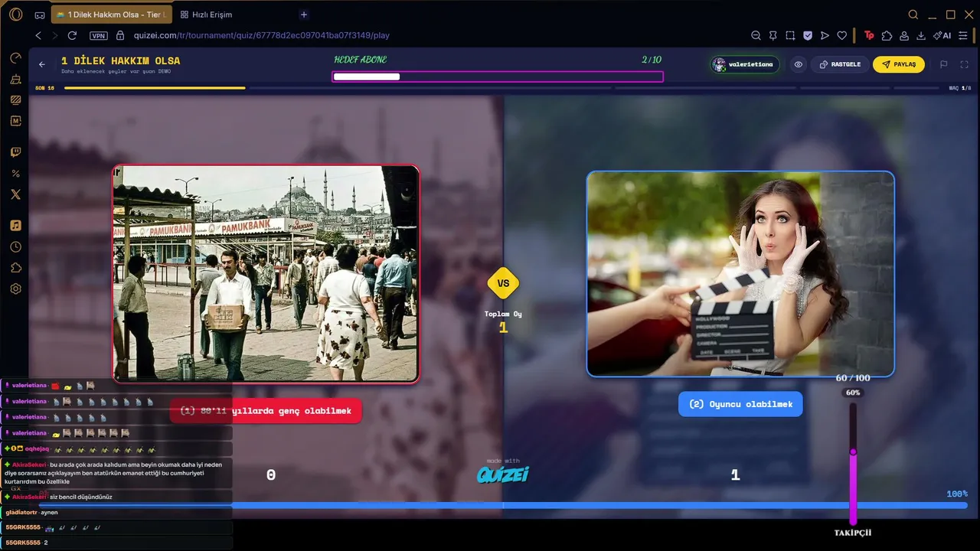The height and width of the screenshot is (551, 980).
Task: Click the "Toplam Oy" vote count label
Action: coord(503,314)
